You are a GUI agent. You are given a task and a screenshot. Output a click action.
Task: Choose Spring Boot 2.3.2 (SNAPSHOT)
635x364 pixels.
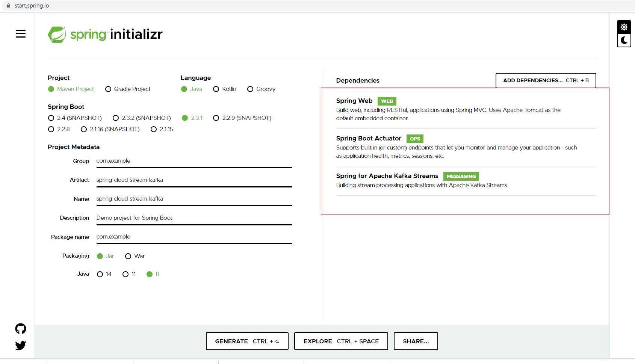142,118
